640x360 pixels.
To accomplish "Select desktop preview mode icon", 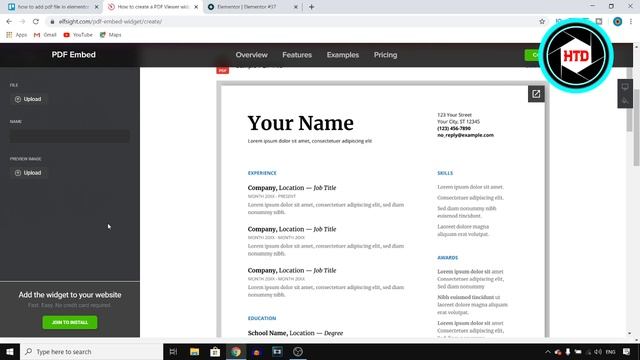I will (625, 87).
